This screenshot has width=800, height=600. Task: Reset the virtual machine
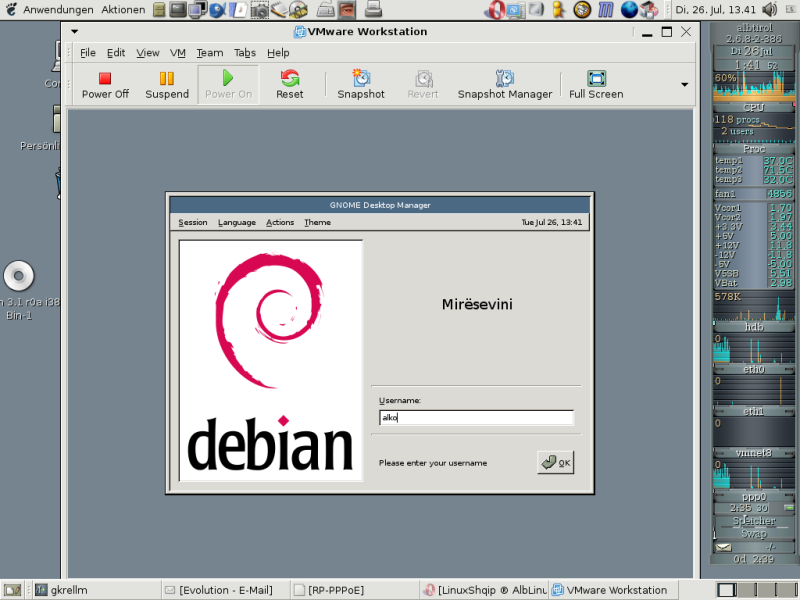tap(289, 85)
